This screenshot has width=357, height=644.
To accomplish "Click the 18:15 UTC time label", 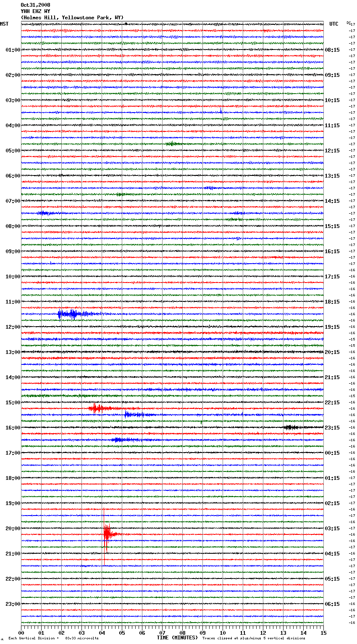I will [332, 302].
